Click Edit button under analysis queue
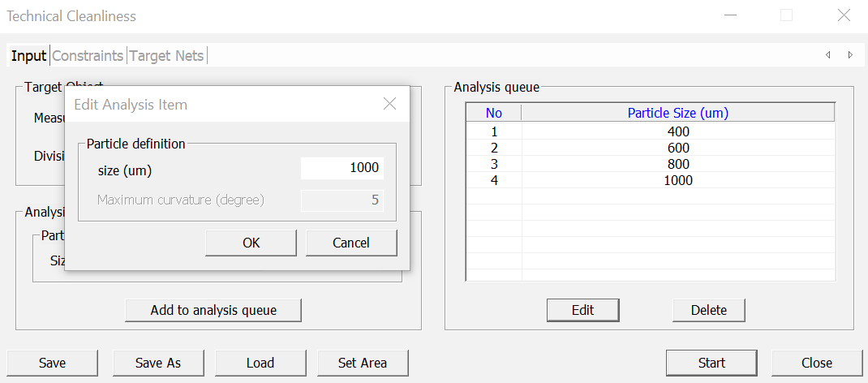This screenshot has height=383, width=868. [x=582, y=310]
